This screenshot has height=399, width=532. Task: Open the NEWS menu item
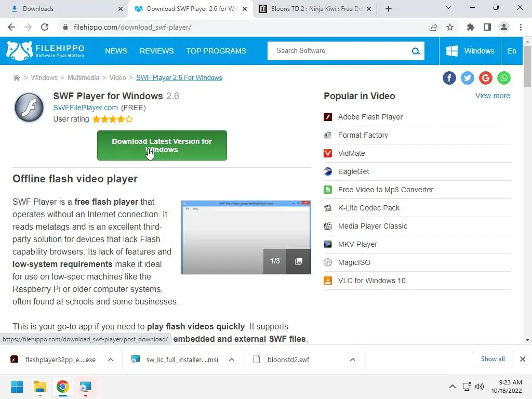click(x=116, y=51)
